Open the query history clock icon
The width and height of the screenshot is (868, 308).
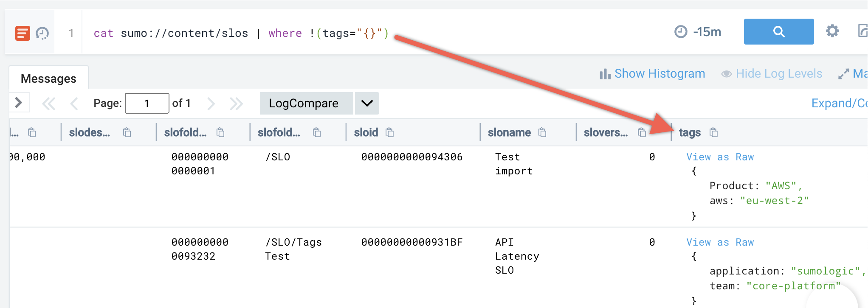pyautogui.click(x=42, y=33)
